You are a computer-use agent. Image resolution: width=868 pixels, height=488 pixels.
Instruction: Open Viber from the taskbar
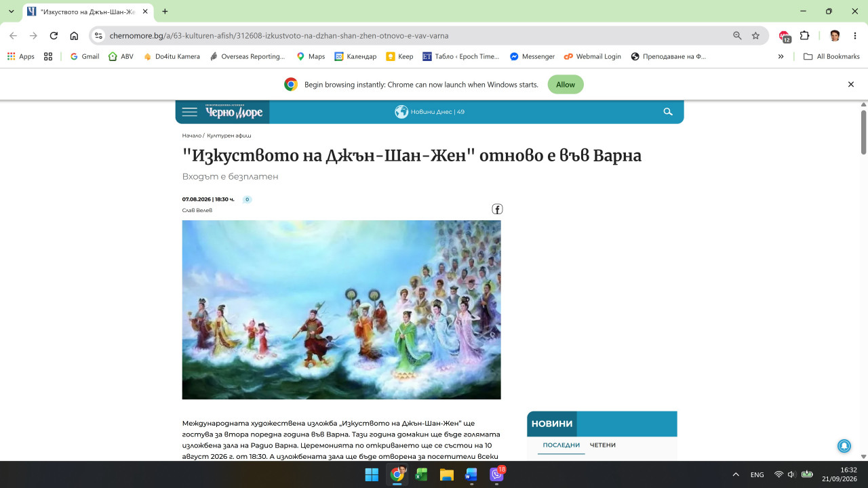coord(496,474)
